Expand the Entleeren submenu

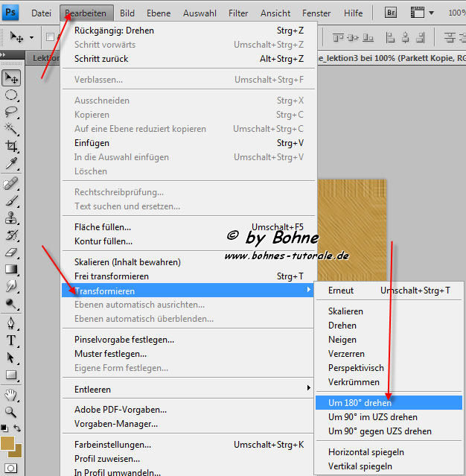[x=189, y=389]
